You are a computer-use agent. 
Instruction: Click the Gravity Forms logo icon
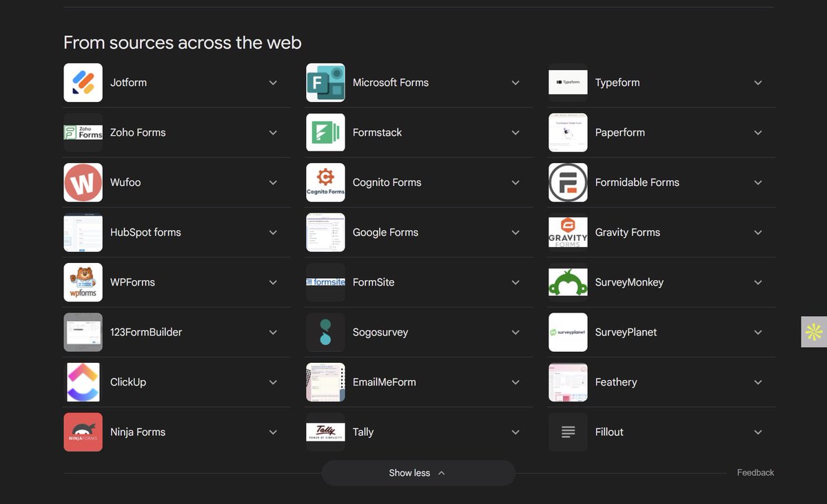pos(568,232)
